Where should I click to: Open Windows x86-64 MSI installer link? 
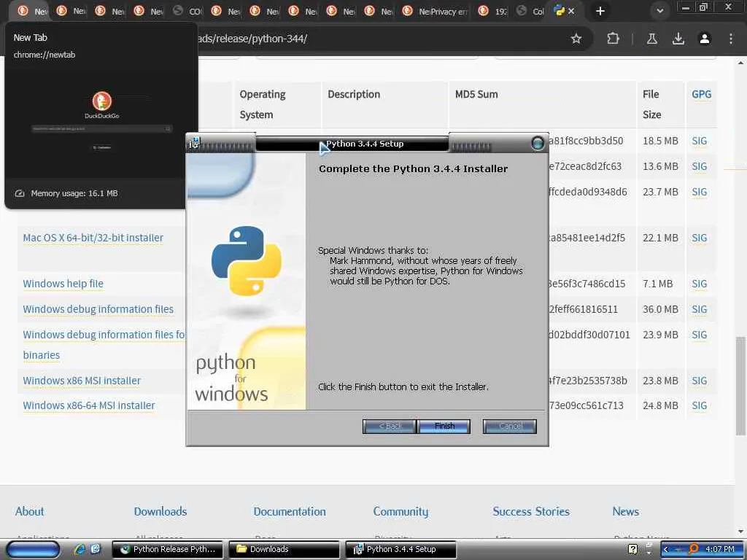[88, 405]
